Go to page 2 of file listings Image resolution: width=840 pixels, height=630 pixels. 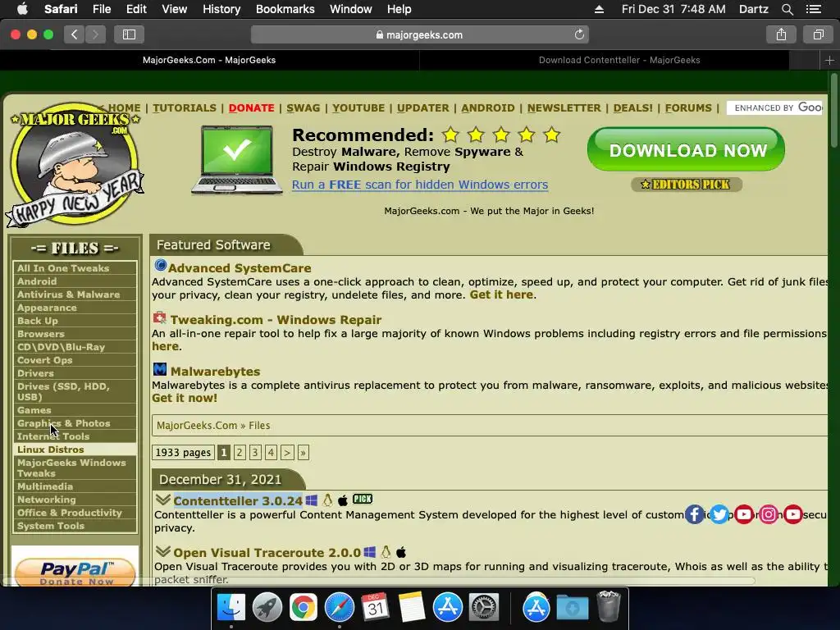coord(240,453)
